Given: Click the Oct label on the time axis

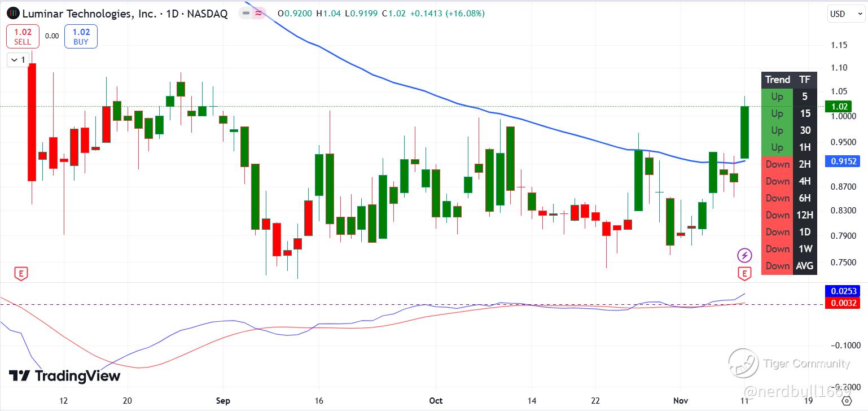Looking at the screenshot, I should coord(436,401).
